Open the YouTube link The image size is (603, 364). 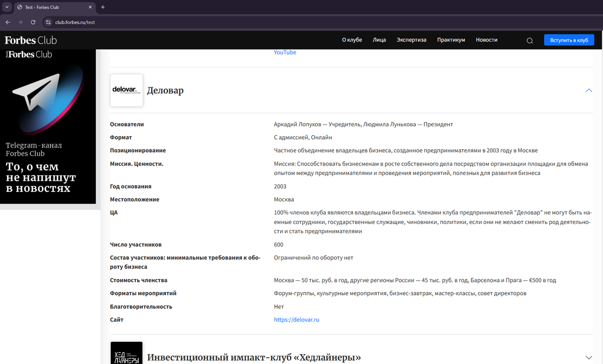coord(285,52)
